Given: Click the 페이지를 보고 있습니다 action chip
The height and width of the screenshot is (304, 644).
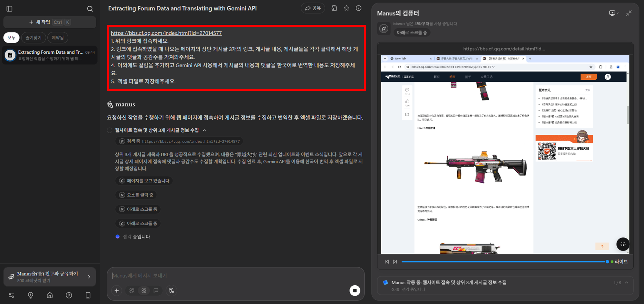Looking at the screenshot, I should pyautogui.click(x=144, y=181).
